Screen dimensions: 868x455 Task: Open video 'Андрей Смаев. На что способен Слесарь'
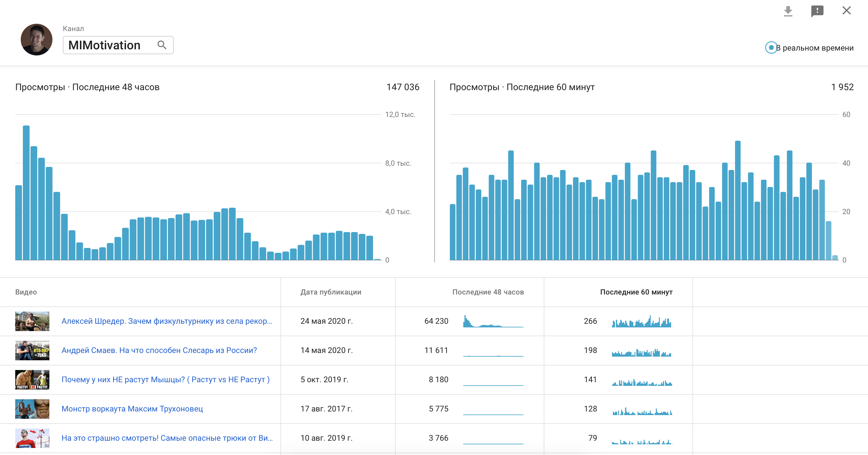pyautogui.click(x=159, y=350)
